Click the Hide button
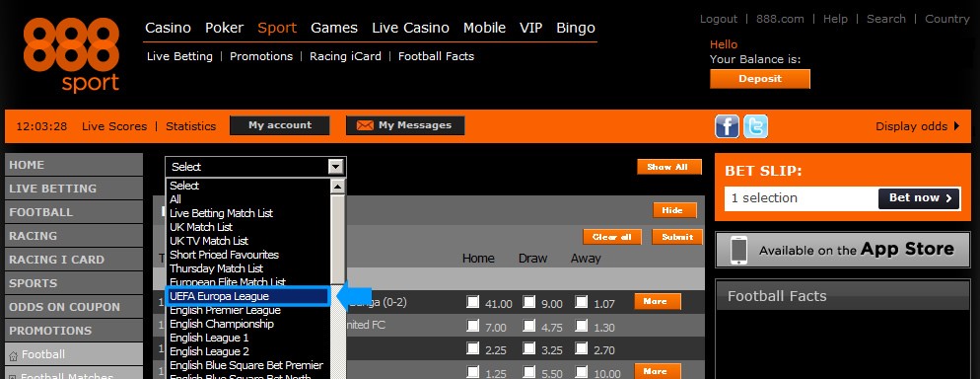Image resolution: width=980 pixels, height=379 pixels. (x=675, y=211)
